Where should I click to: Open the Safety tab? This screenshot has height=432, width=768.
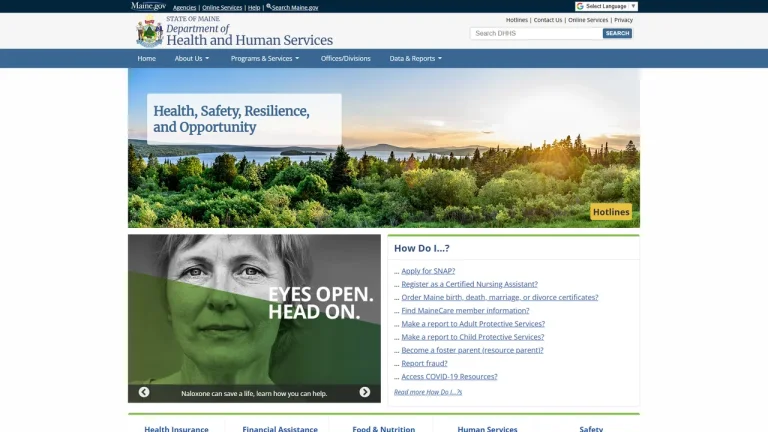click(x=591, y=428)
